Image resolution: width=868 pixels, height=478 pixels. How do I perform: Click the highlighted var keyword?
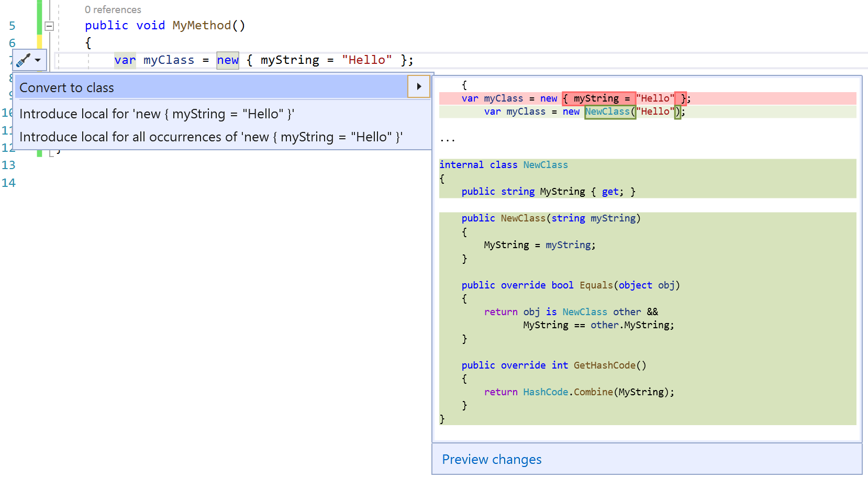tap(124, 60)
